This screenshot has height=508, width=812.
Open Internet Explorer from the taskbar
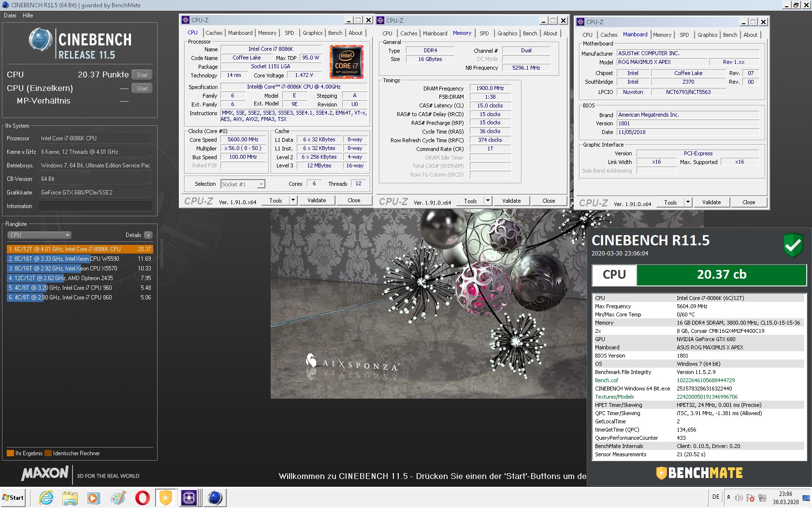[x=46, y=497]
